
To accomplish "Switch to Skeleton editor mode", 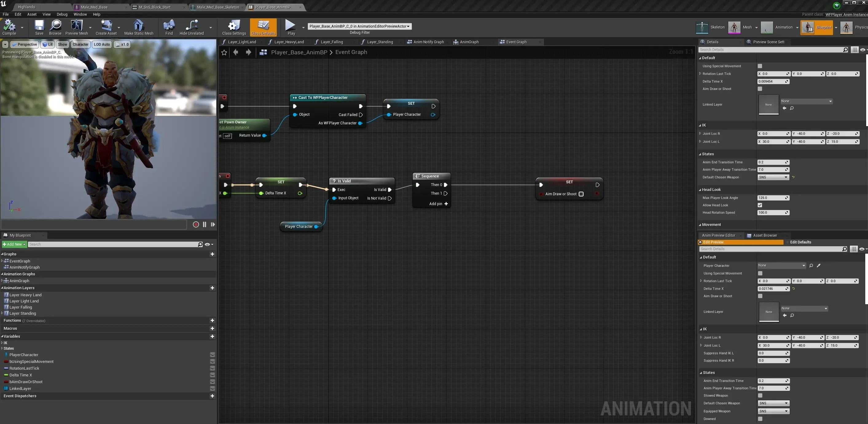I will (x=710, y=27).
